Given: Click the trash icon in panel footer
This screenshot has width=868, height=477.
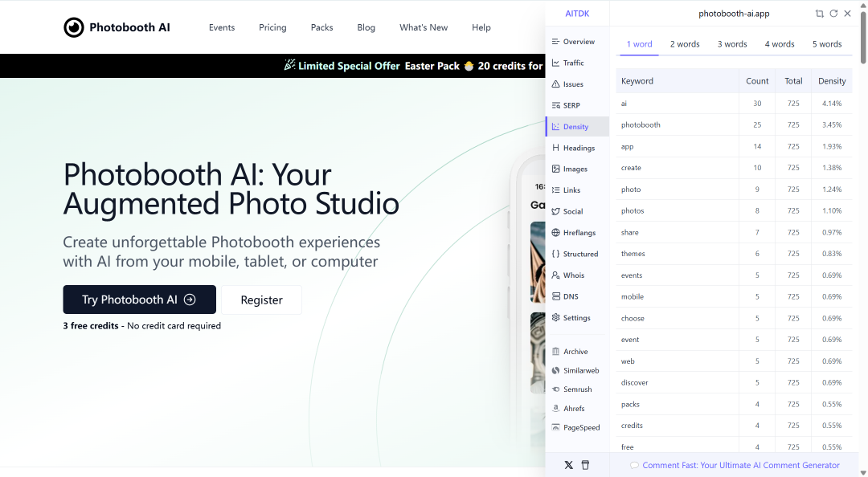Looking at the screenshot, I should point(585,465).
